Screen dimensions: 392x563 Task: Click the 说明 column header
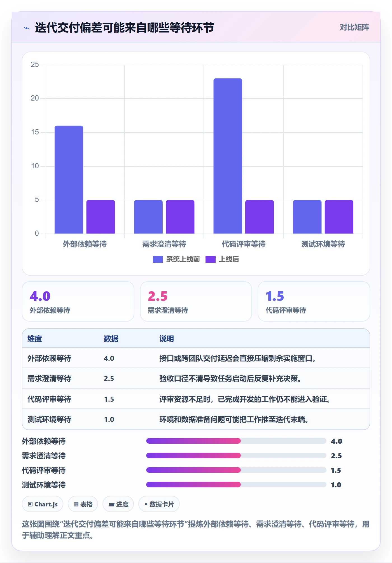tap(167, 339)
